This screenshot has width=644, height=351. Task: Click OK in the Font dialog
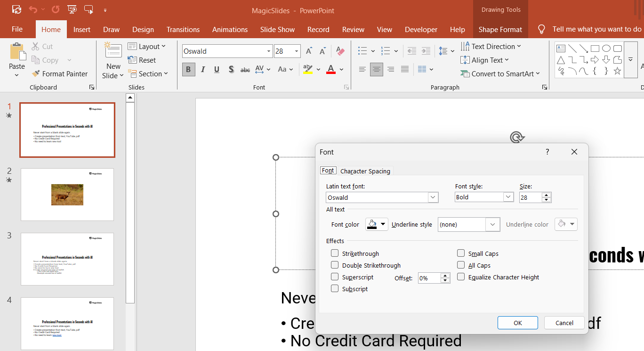(x=517, y=323)
